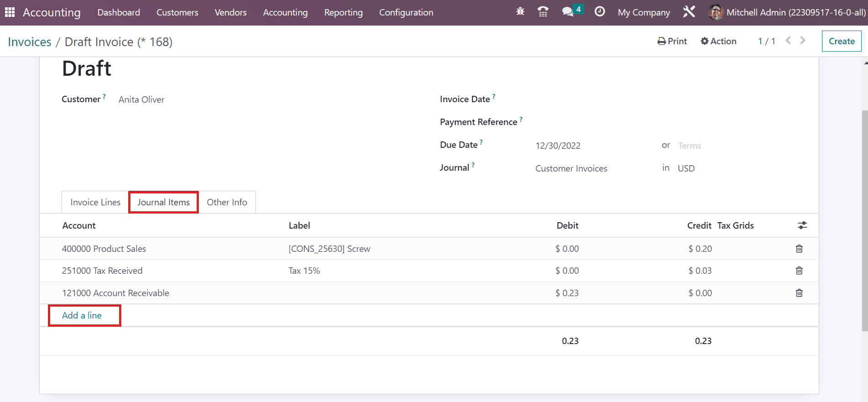The height and width of the screenshot is (402, 868).
Task: Click the 400000 Product Sales account cell
Action: coord(104,249)
